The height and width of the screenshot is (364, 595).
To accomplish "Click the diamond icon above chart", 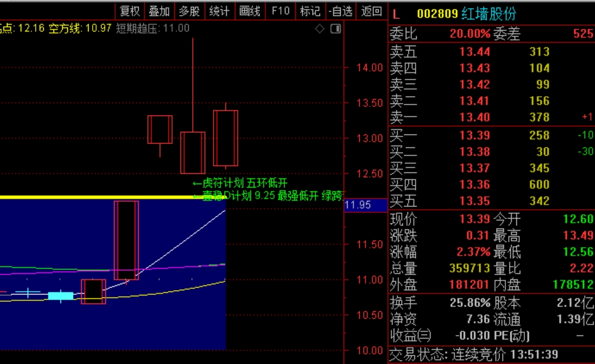I will point(319,28).
